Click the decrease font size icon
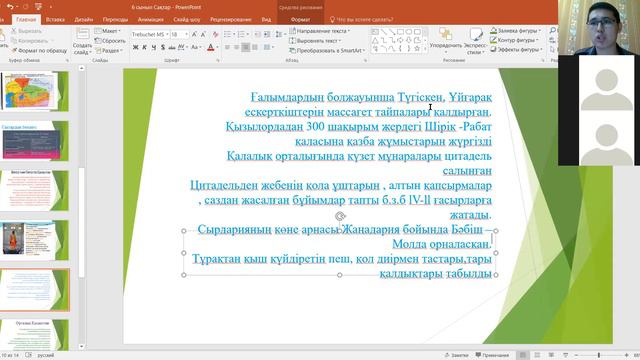Viewport: 640px width, 360px height. pos(203,34)
